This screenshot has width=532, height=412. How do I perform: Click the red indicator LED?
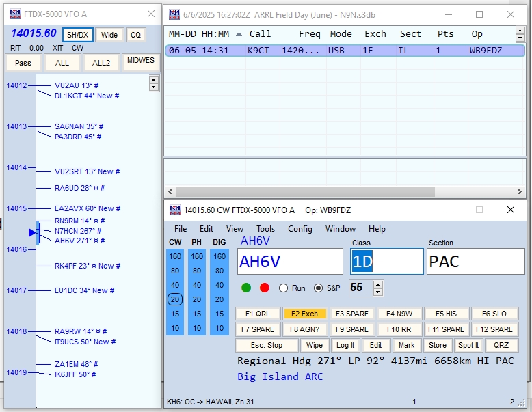coord(265,288)
